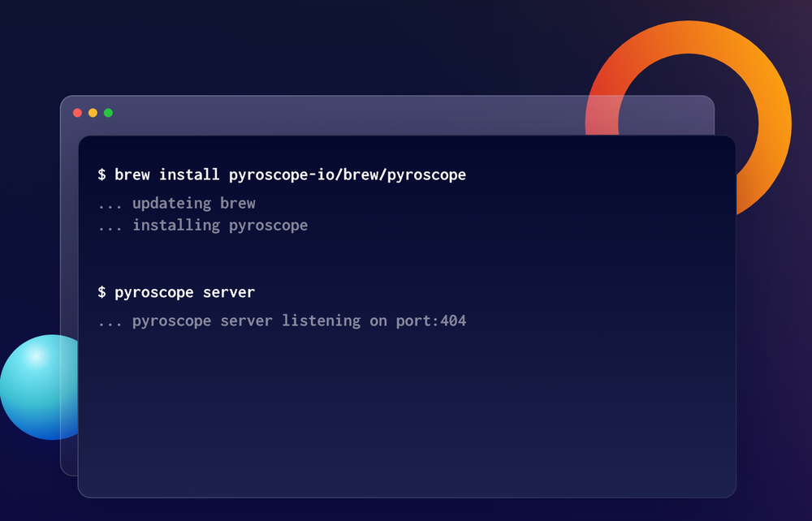The width and height of the screenshot is (812, 521).
Task: Click the 'listening on port:404' output line
Action: (x=282, y=321)
